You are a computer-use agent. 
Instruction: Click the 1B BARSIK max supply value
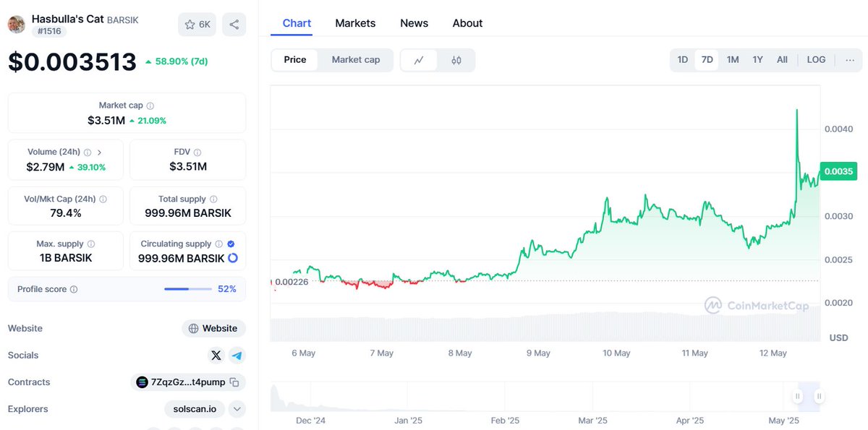point(66,258)
